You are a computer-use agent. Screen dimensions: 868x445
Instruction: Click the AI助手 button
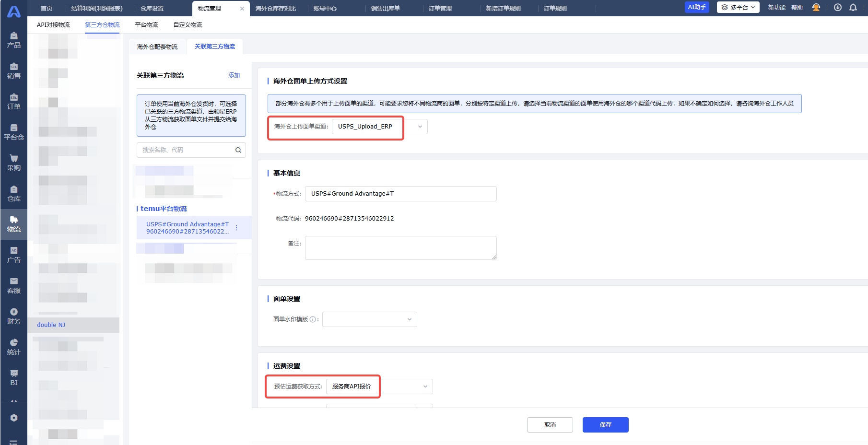(697, 7)
